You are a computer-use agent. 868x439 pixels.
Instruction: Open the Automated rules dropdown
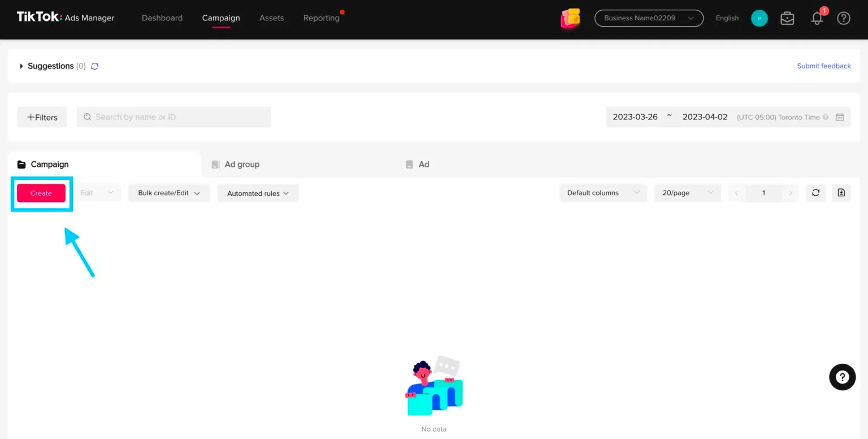[x=258, y=193]
